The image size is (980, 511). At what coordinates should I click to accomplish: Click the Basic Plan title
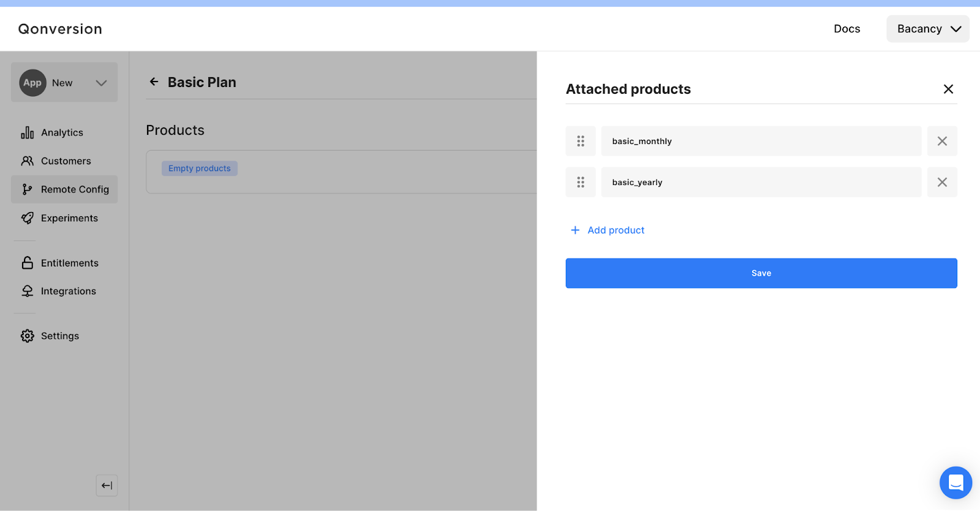pyautogui.click(x=202, y=82)
